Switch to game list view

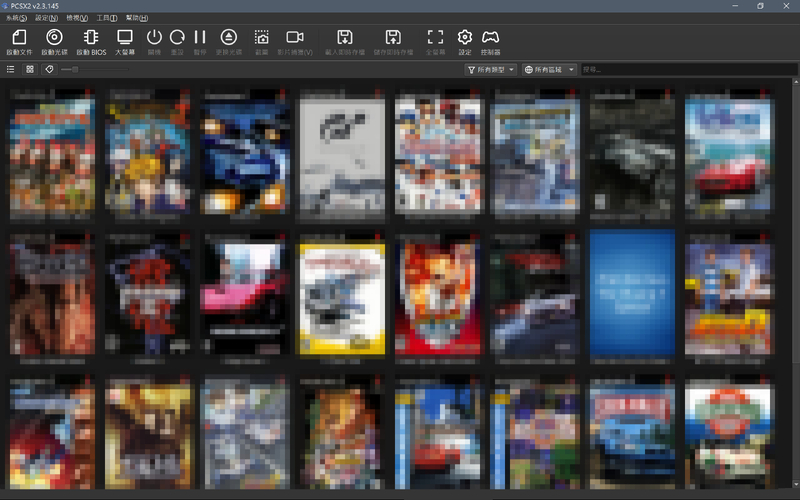tap(10, 69)
